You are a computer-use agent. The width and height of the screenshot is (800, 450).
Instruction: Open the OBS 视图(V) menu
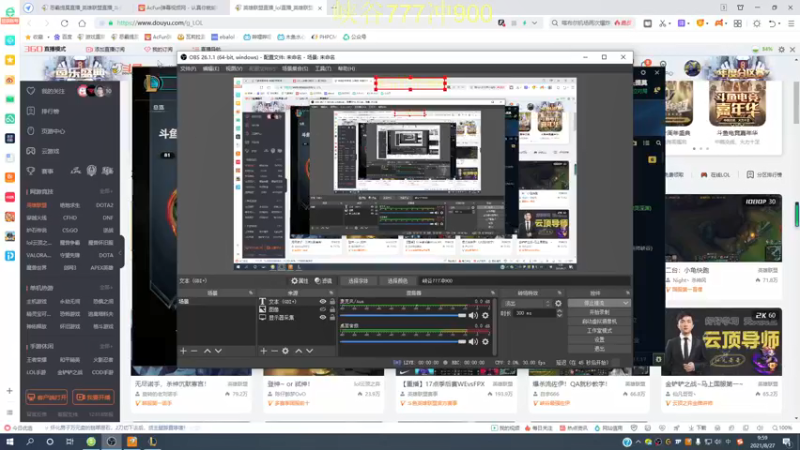[x=234, y=68]
